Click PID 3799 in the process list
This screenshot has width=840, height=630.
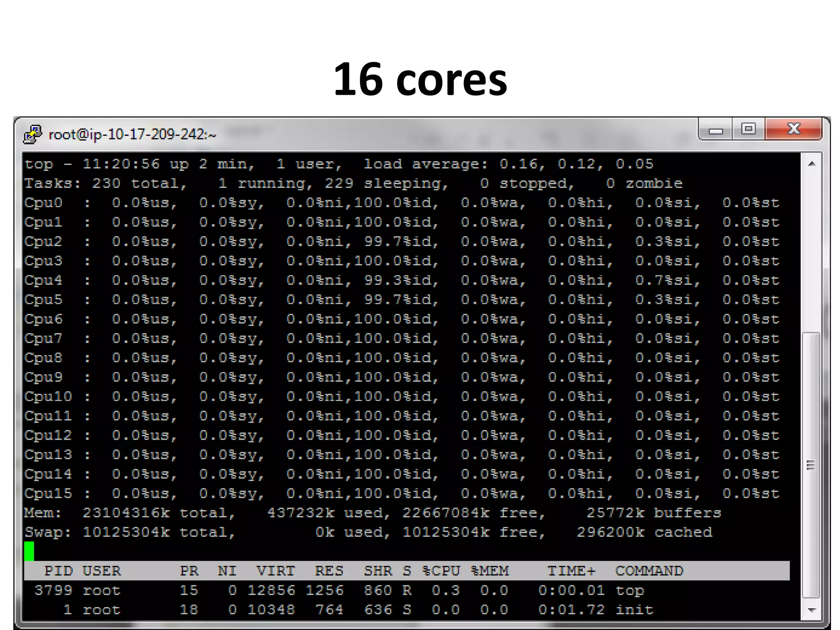coord(54,591)
